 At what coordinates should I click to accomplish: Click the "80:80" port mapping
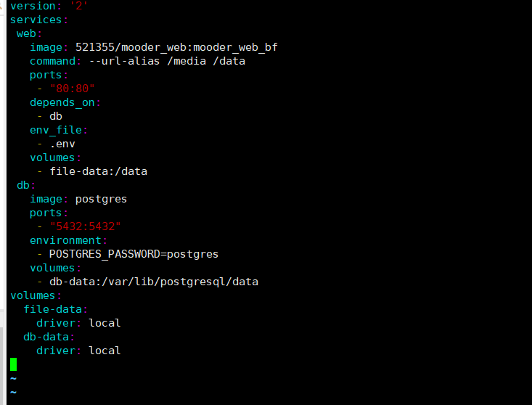coord(72,89)
